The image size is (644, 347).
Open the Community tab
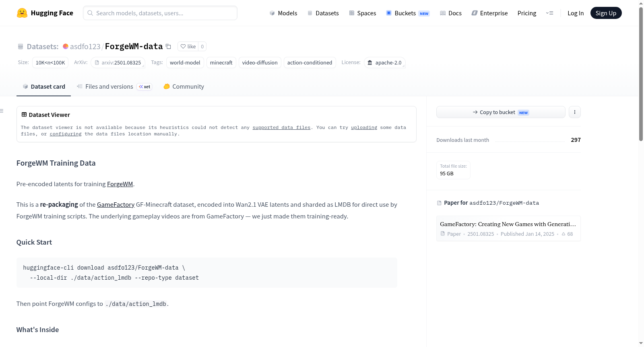pos(184,87)
